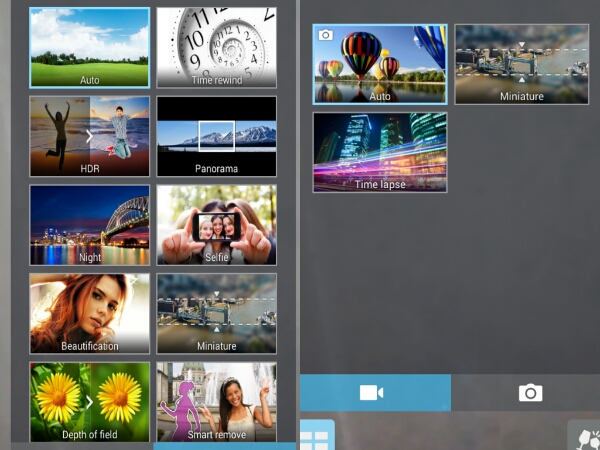Image resolution: width=600 pixels, height=450 pixels.
Task: Tap the party effects icon at bottom right
Action: tap(585, 435)
